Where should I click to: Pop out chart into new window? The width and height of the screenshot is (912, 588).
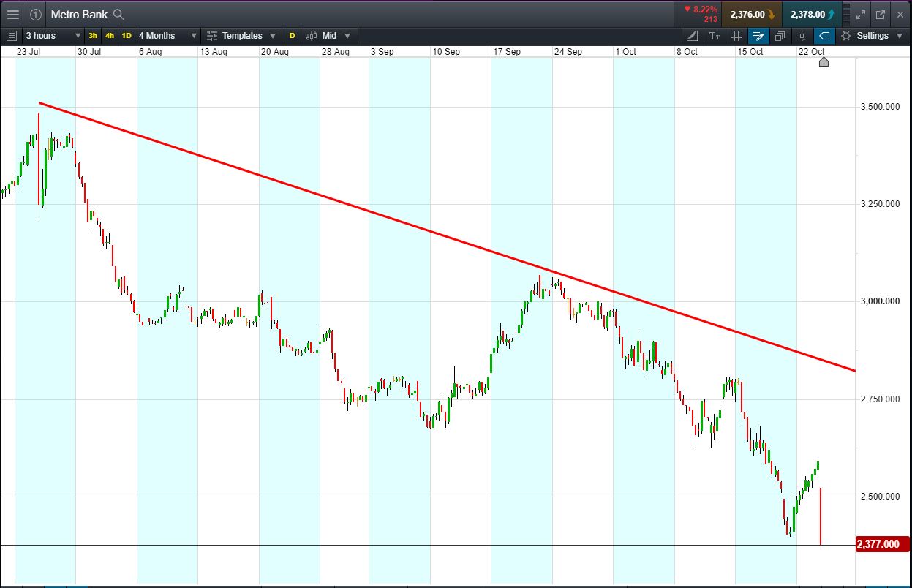coord(880,14)
